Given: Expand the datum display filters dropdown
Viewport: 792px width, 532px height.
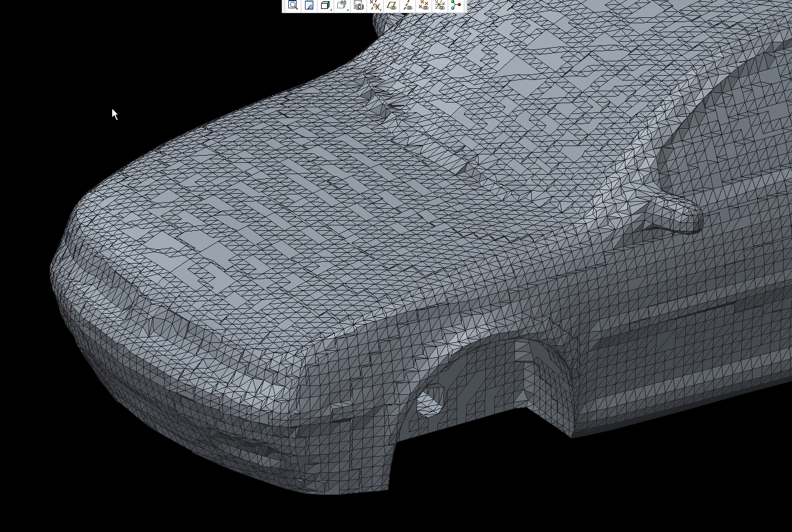Looking at the screenshot, I should (x=375, y=5).
